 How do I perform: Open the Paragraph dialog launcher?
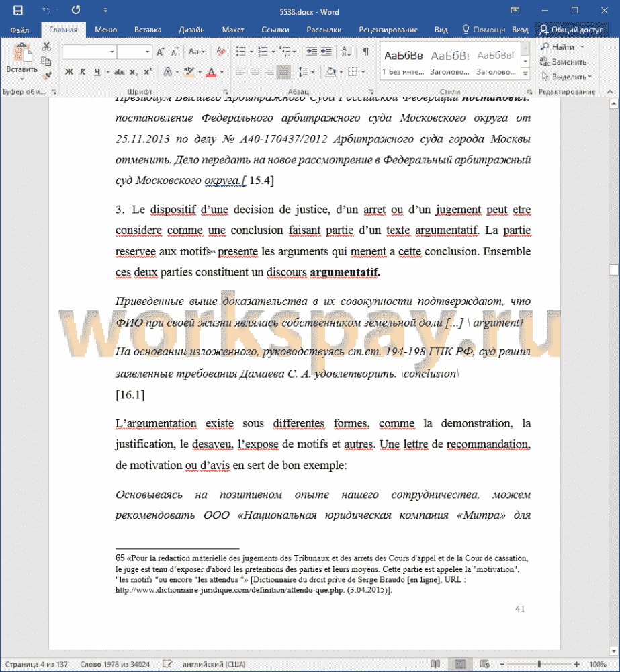click(371, 91)
